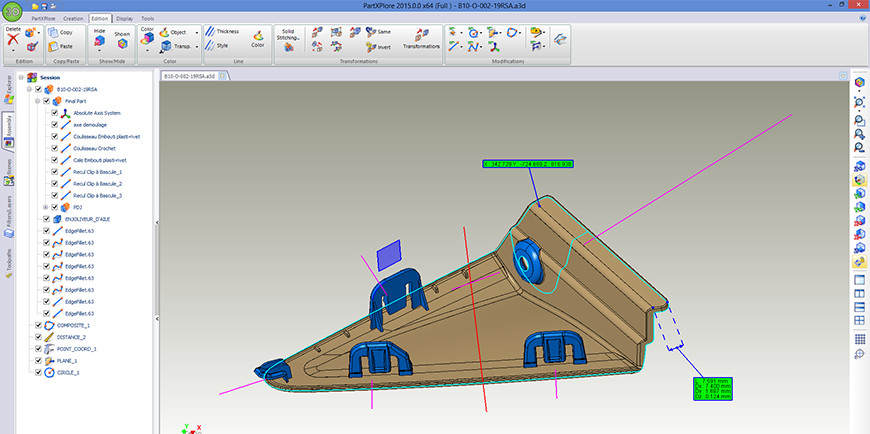
Task: Open the Display ribbon tab
Action: click(124, 18)
